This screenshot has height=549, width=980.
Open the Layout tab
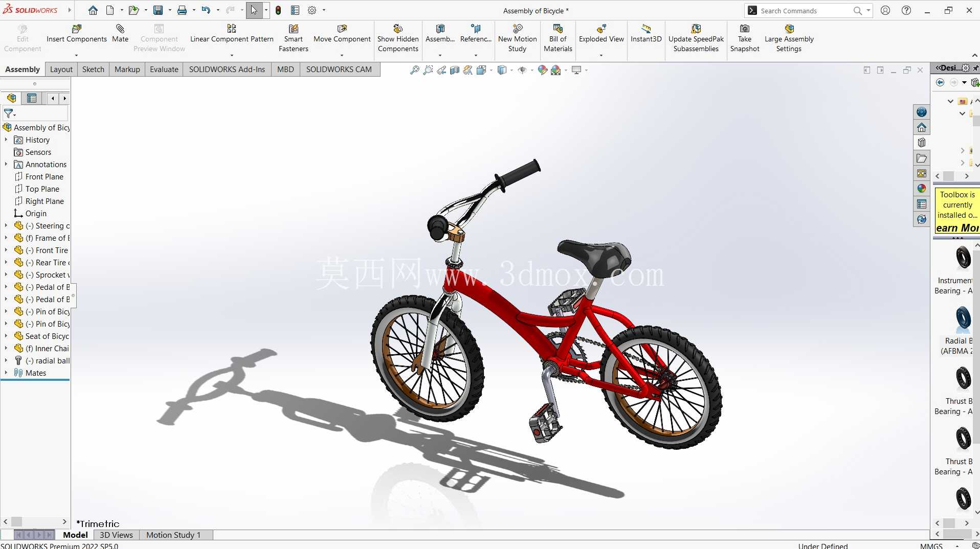[61, 70]
